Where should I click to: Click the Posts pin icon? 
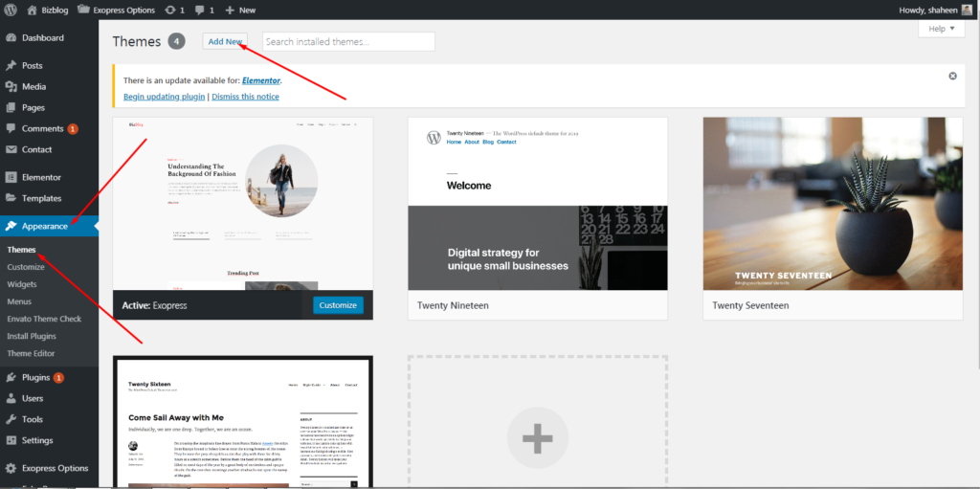pos(11,66)
